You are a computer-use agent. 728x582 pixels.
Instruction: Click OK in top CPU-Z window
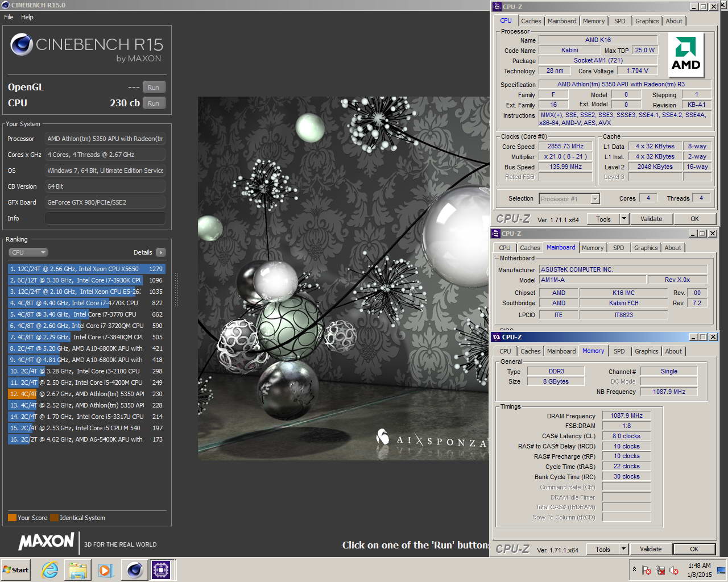click(x=694, y=219)
